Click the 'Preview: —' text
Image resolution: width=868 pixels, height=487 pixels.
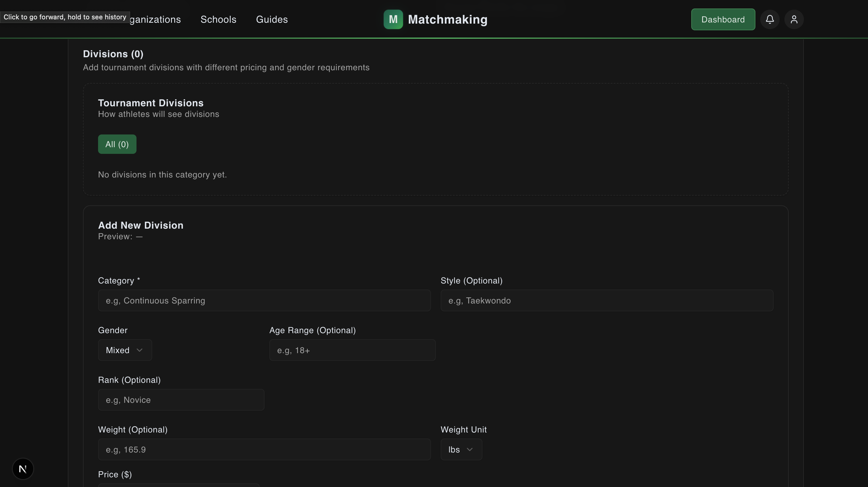pos(120,237)
